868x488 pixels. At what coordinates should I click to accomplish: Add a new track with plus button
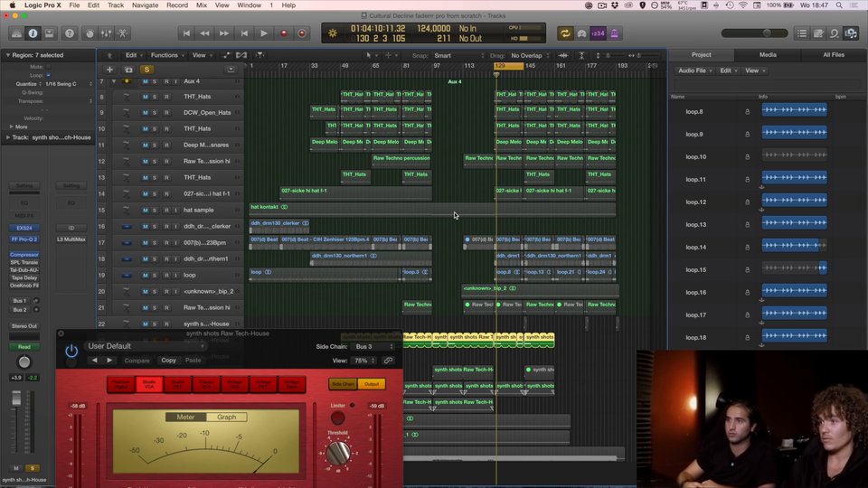(109, 70)
